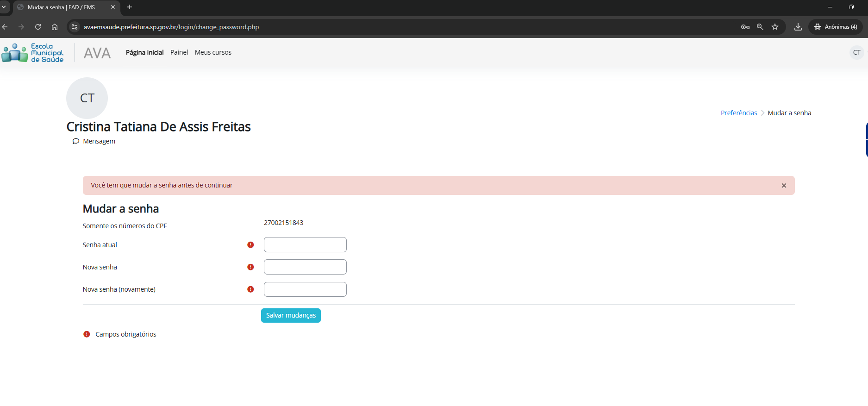Open a new browser tab

pyautogui.click(x=130, y=7)
